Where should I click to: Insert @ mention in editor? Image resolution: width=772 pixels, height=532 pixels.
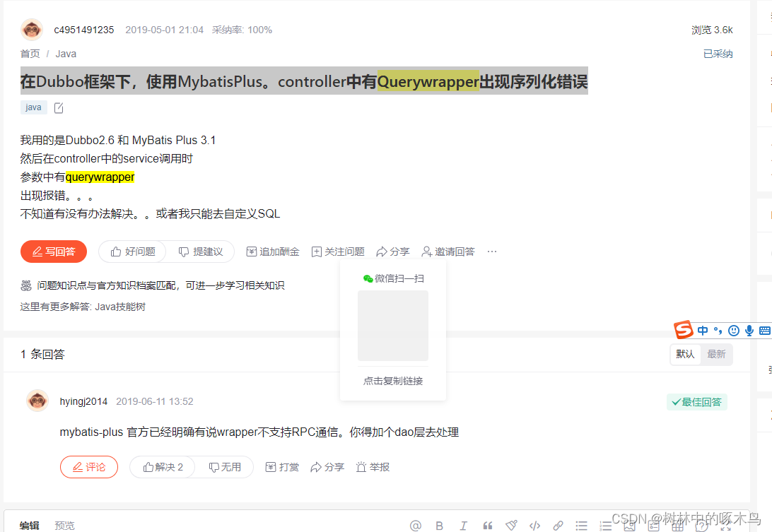(x=416, y=526)
